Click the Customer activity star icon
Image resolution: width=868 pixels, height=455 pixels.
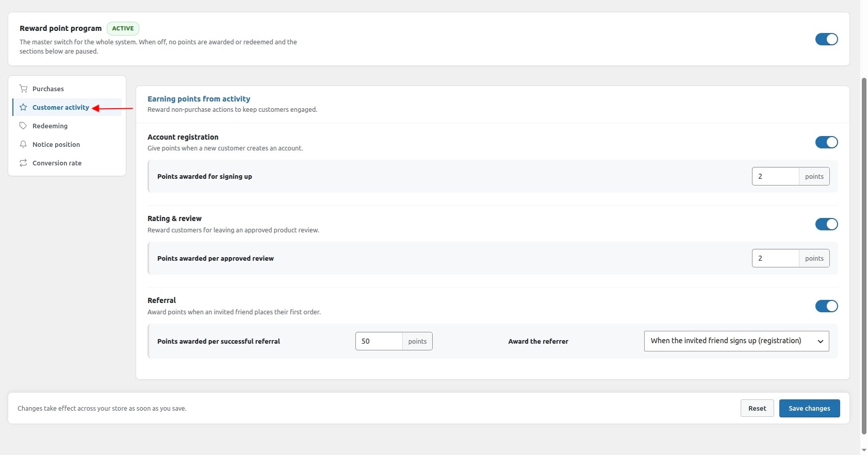pos(23,107)
